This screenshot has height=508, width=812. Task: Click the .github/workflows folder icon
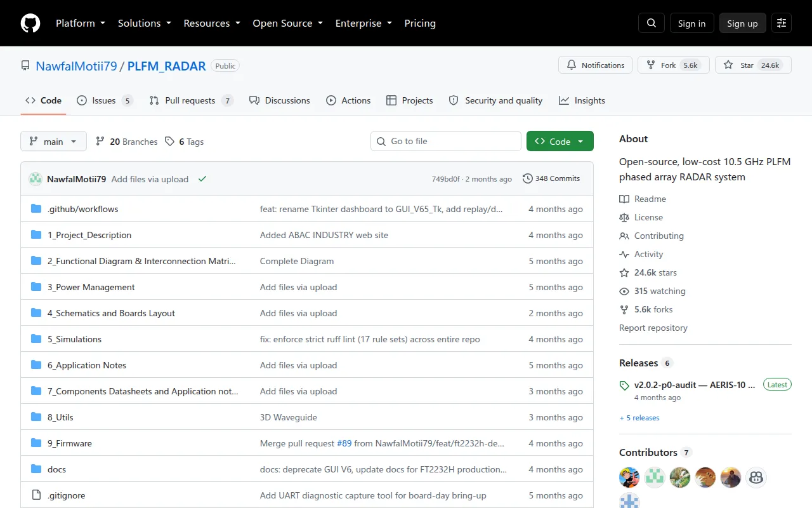pyautogui.click(x=36, y=209)
